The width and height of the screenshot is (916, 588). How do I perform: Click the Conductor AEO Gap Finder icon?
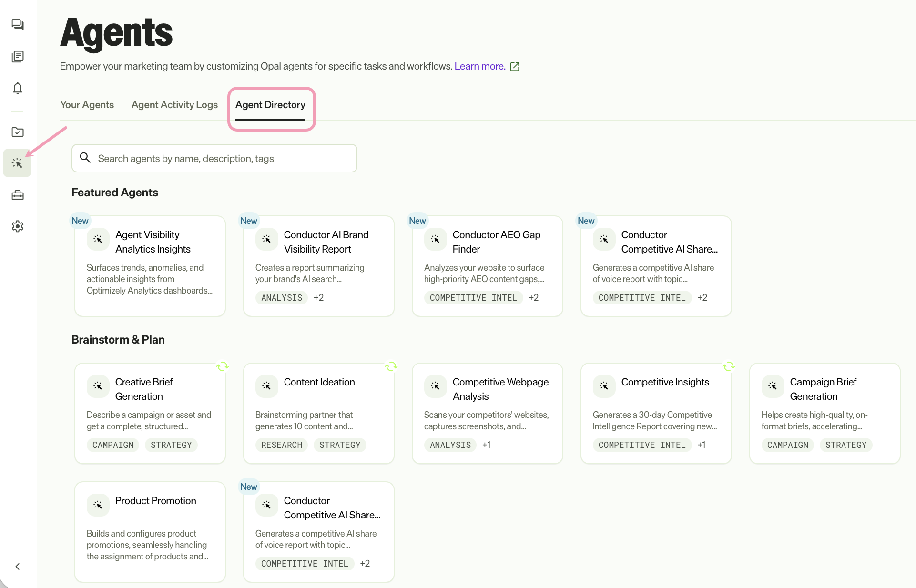[x=435, y=239]
